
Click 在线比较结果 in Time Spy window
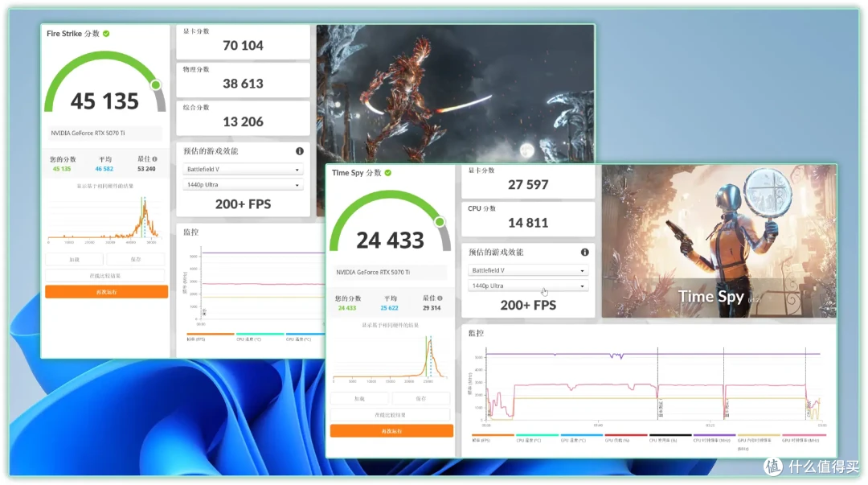(391, 414)
